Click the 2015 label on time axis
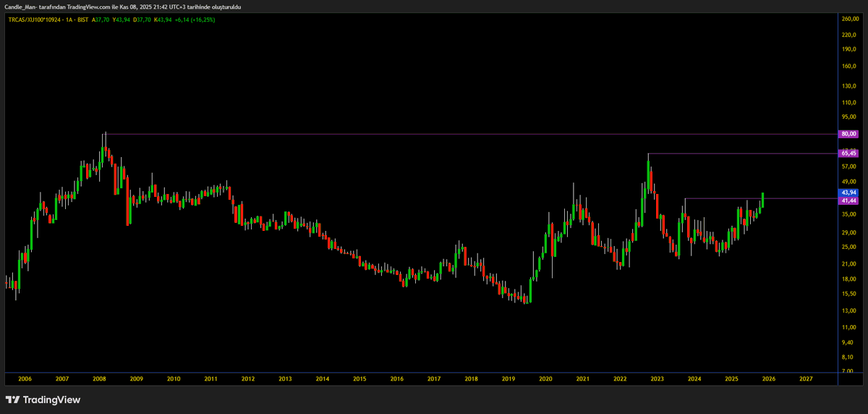Viewport: 868px width, 414px height. click(359, 379)
